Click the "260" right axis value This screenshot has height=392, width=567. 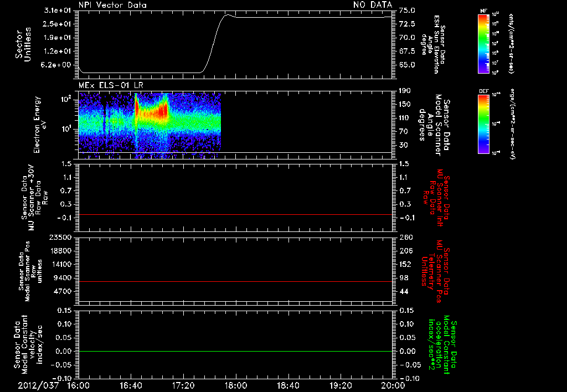[406, 237]
